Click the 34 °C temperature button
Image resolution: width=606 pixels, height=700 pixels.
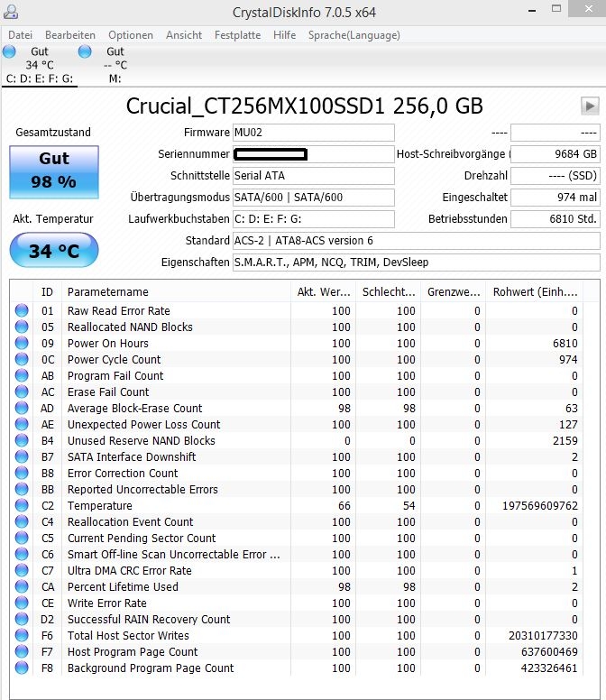pos(54,250)
